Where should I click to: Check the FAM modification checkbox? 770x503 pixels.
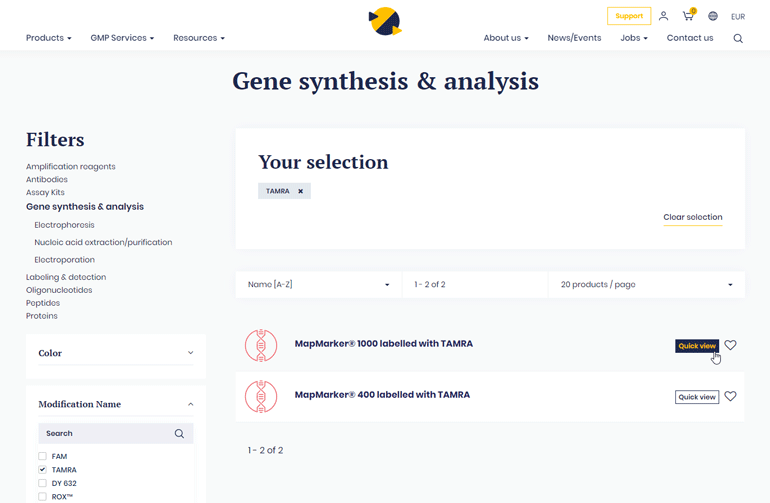[43, 456]
